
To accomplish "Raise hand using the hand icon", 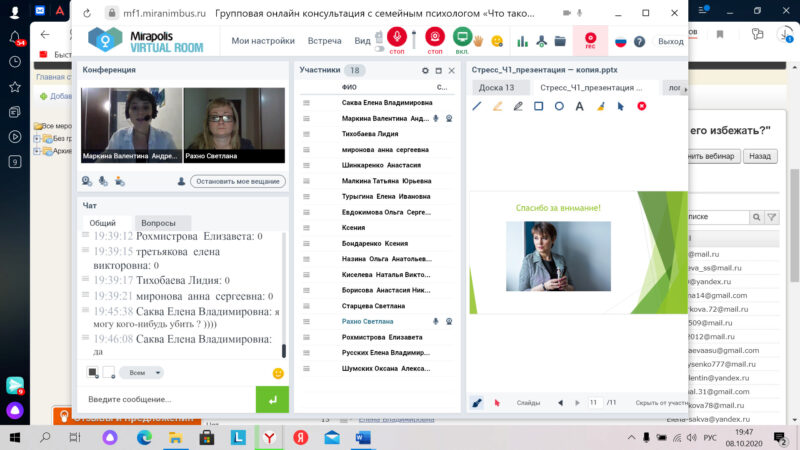I will 479,41.
